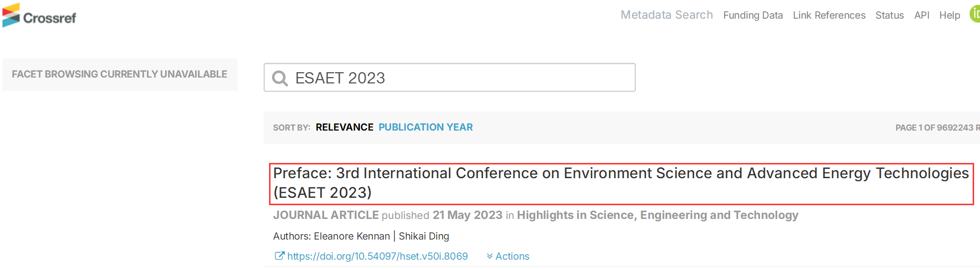
Task: Open the API menu link
Action: point(922,15)
